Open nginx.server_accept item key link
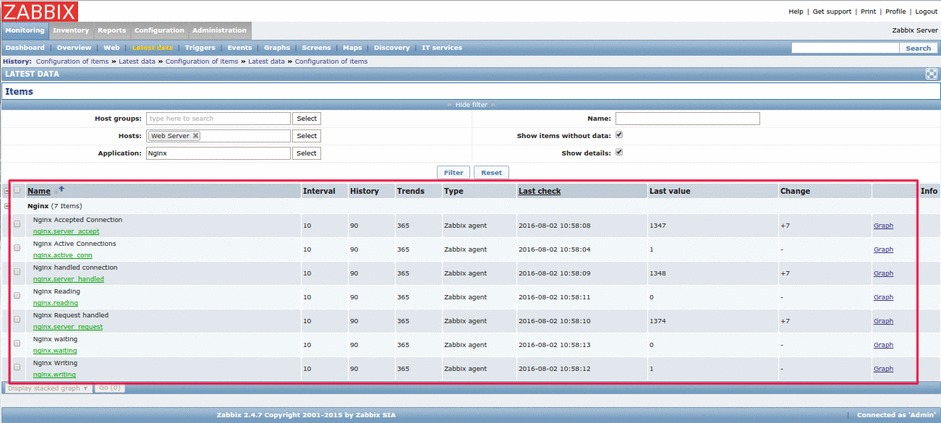941x423 pixels. point(66,232)
